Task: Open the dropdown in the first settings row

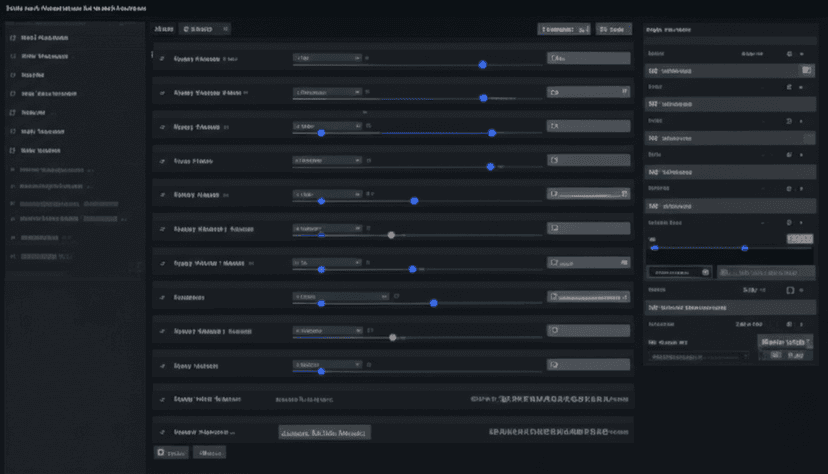Action: click(326, 59)
